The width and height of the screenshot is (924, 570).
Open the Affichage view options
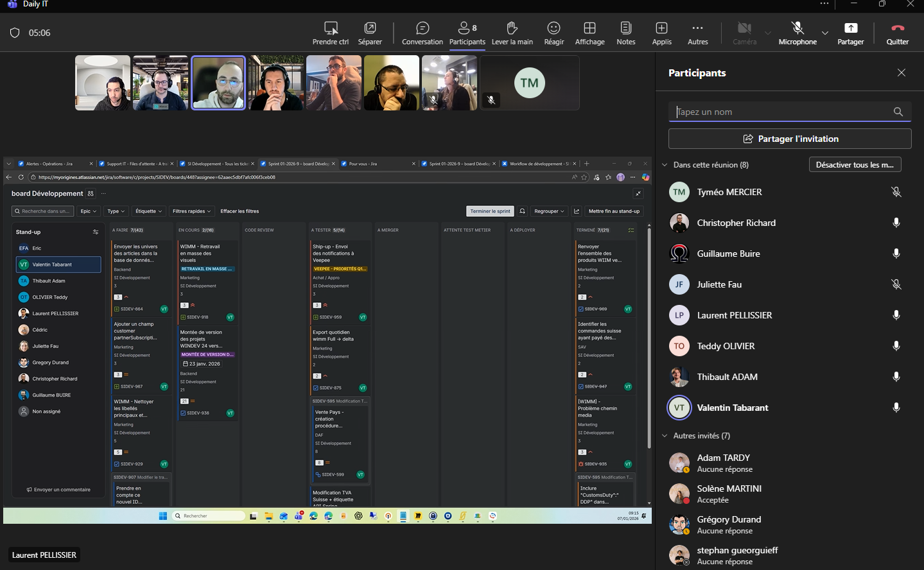point(589,33)
